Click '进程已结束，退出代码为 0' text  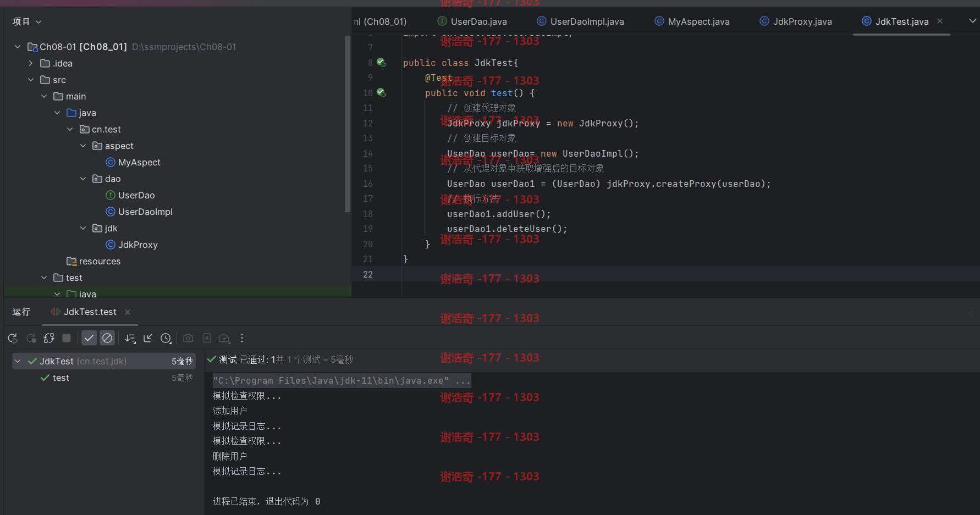(266, 501)
